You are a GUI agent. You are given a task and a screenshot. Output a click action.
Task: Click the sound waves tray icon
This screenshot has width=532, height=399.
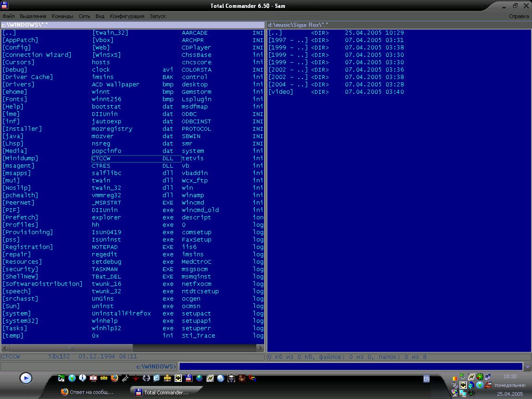point(454,385)
